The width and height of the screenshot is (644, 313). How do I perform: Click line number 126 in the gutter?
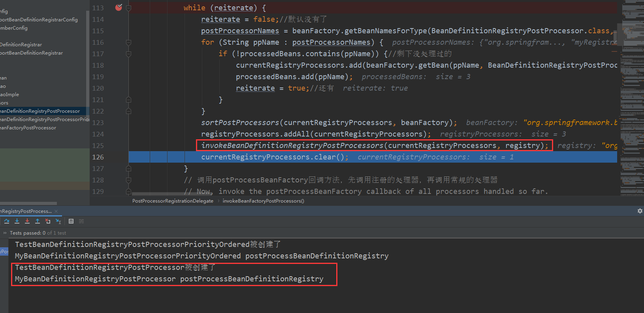pyautogui.click(x=98, y=157)
